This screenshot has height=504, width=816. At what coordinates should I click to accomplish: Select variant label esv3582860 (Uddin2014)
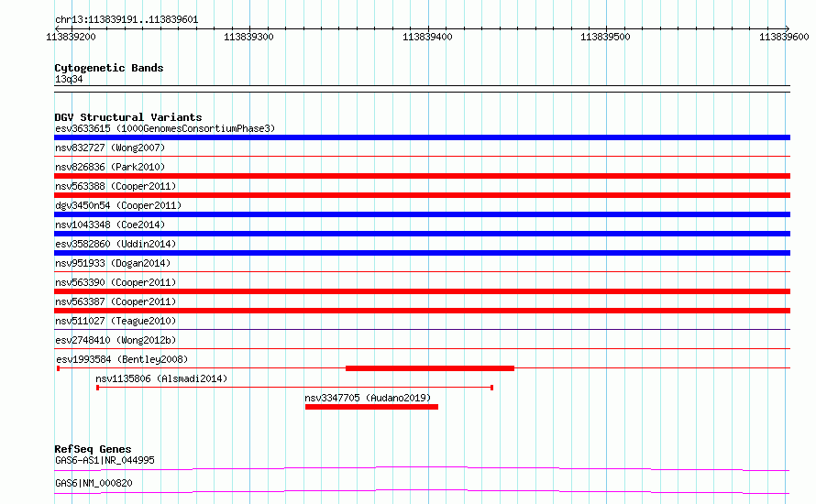point(116,244)
